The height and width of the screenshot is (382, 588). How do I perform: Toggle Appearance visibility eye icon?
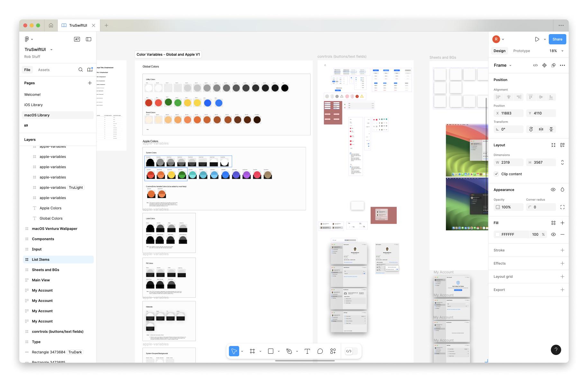point(553,190)
